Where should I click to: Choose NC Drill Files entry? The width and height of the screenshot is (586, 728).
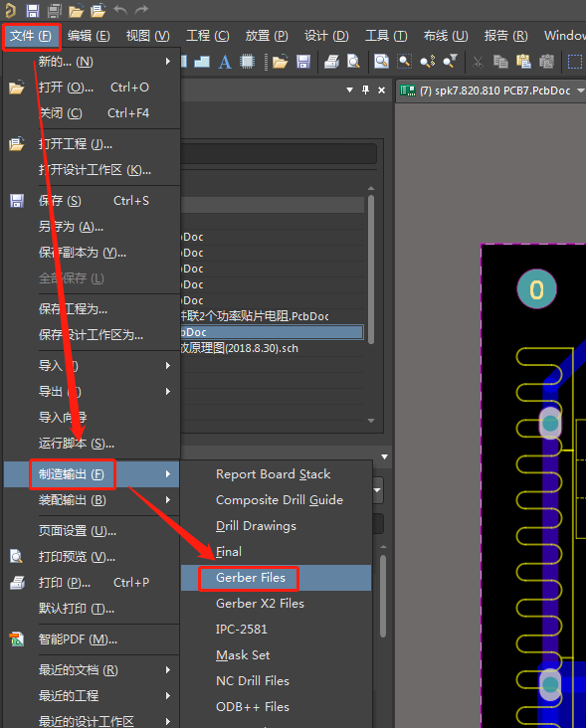click(x=276, y=681)
